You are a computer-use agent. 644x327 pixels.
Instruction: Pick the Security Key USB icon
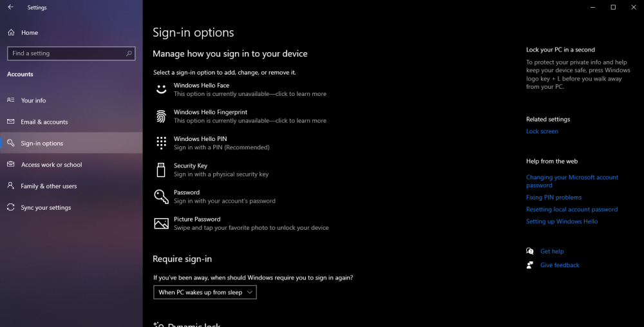[161, 169]
